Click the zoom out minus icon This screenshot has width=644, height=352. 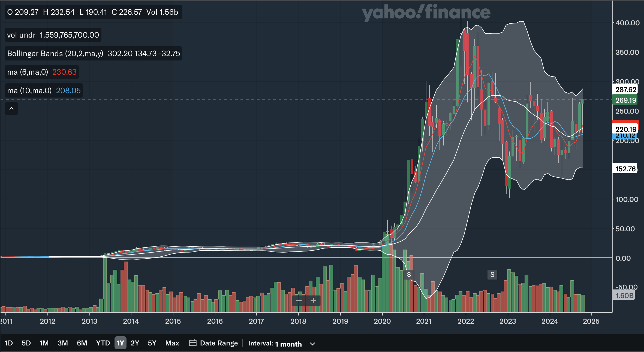299,301
